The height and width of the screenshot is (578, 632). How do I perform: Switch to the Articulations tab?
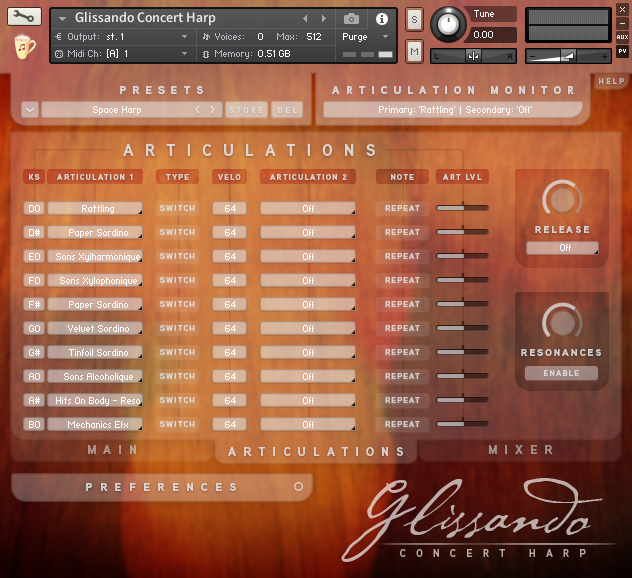pyautogui.click(x=316, y=452)
